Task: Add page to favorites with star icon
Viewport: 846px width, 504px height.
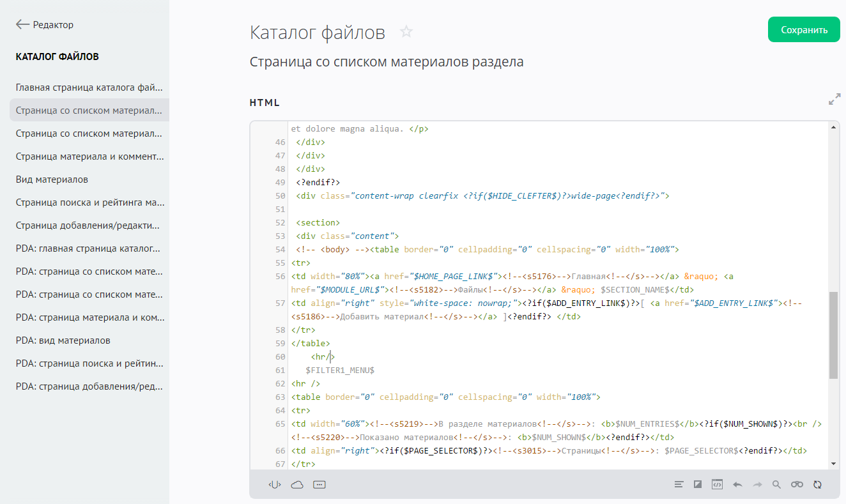Action: 406,32
